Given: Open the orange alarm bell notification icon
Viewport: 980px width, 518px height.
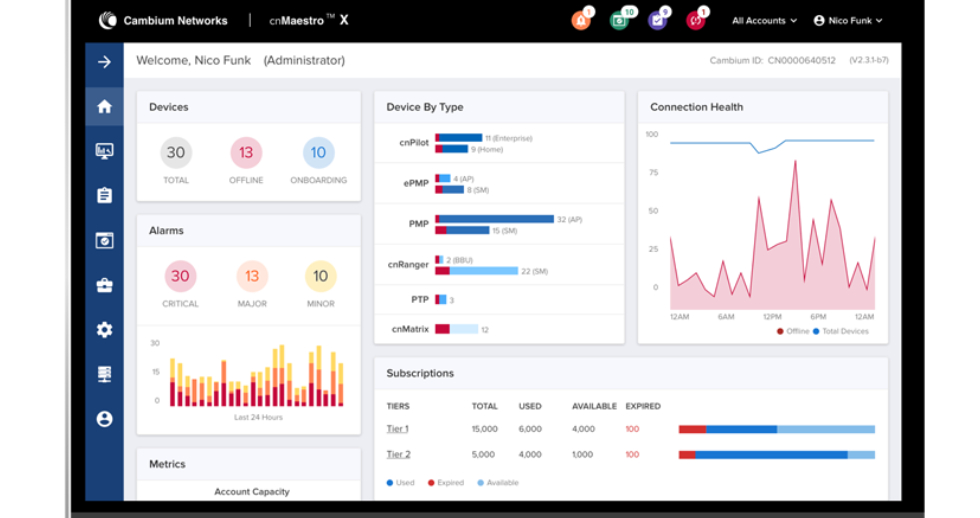Looking at the screenshot, I should pos(581,21).
